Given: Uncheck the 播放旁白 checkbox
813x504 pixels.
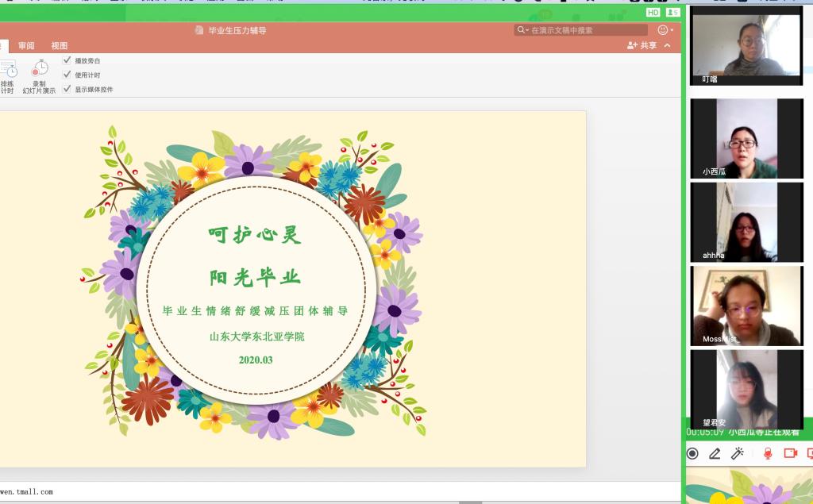Looking at the screenshot, I should point(67,60).
